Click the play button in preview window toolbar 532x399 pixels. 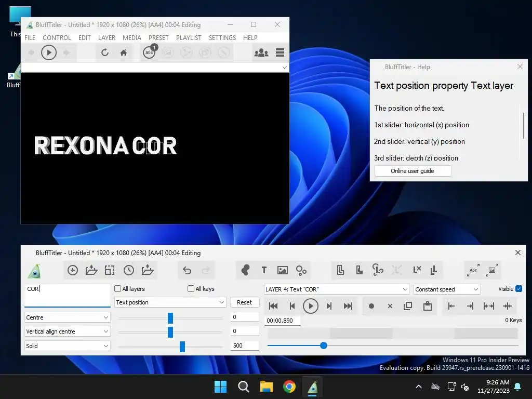(48, 52)
